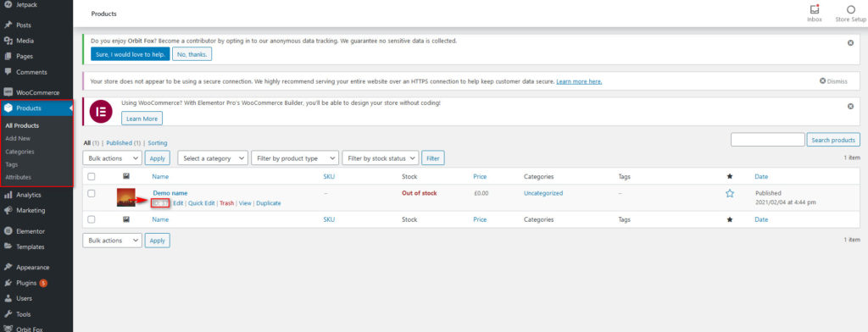Screen dimensions: 868x332
Task: Dismiss the HTTPS secure connection warning
Action: coord(833,80)
